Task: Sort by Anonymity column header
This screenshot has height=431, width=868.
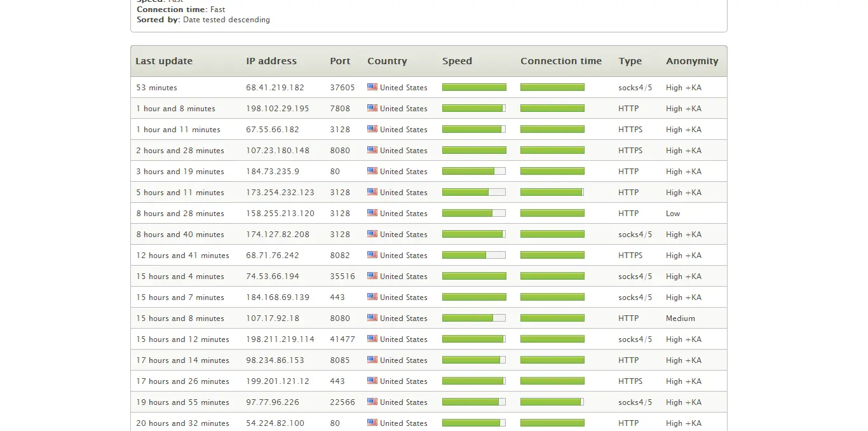Action: pos(692,61)
